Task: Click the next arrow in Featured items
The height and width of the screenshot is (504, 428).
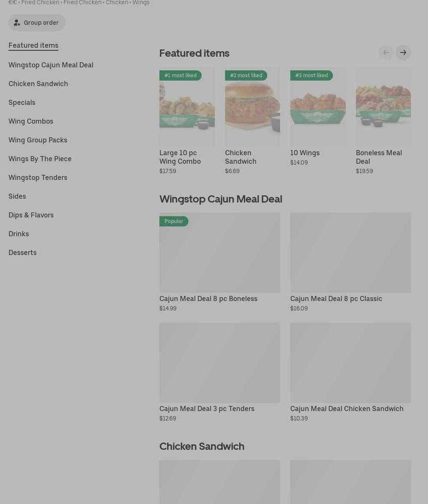Action: coord(403,52)
